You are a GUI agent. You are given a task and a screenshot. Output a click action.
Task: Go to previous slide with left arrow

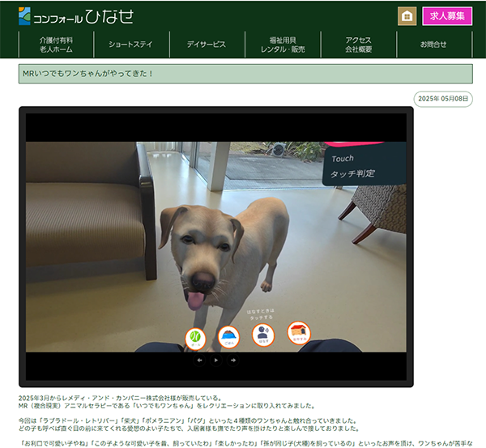(x=199, y=360)
